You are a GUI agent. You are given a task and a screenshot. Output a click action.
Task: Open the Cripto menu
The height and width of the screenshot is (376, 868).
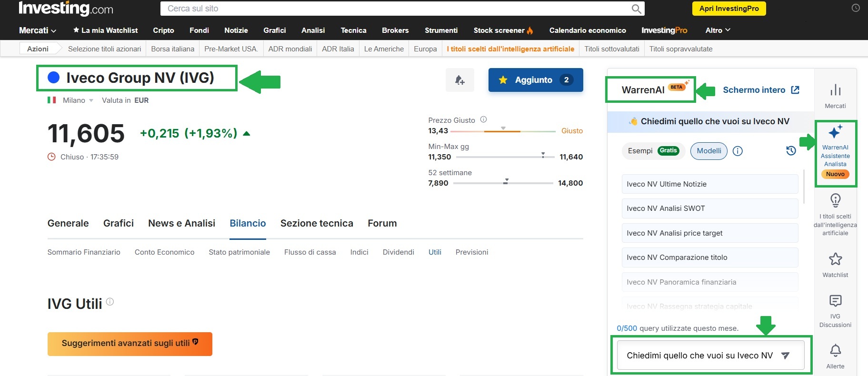coord(163,30)
